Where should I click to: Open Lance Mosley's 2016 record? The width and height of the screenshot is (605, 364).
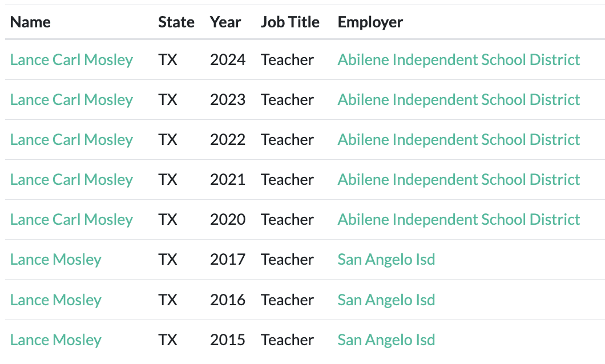pos(55,300)
